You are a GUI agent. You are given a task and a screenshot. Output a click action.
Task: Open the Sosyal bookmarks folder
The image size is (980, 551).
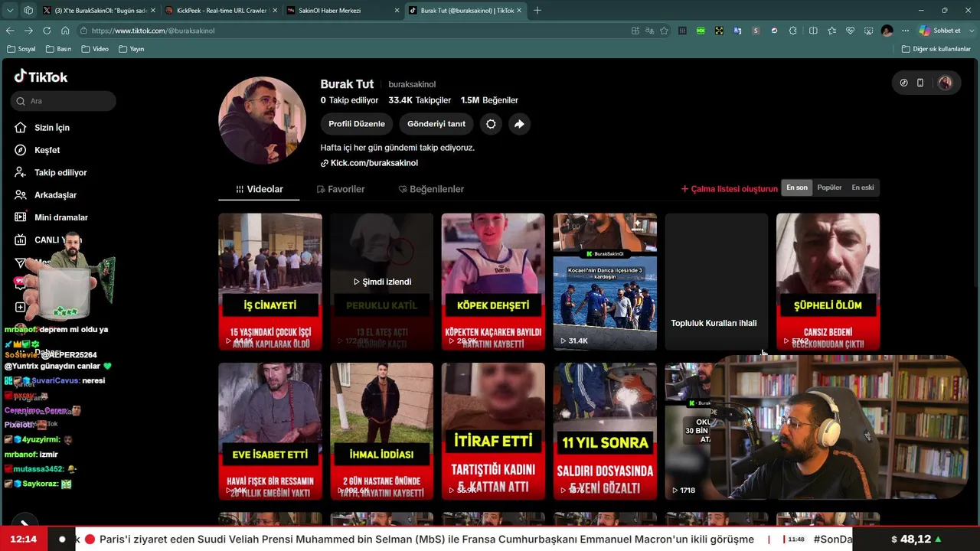pos(21,49)
